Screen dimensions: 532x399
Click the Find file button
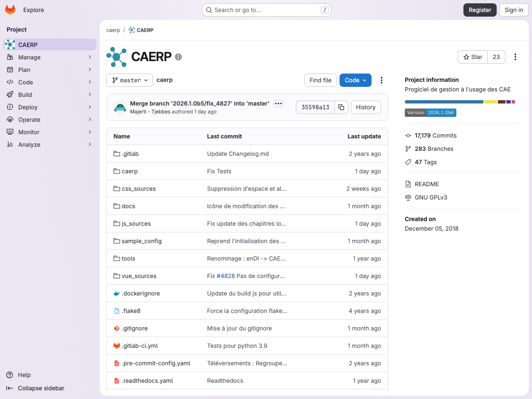[x=320, y=80]
